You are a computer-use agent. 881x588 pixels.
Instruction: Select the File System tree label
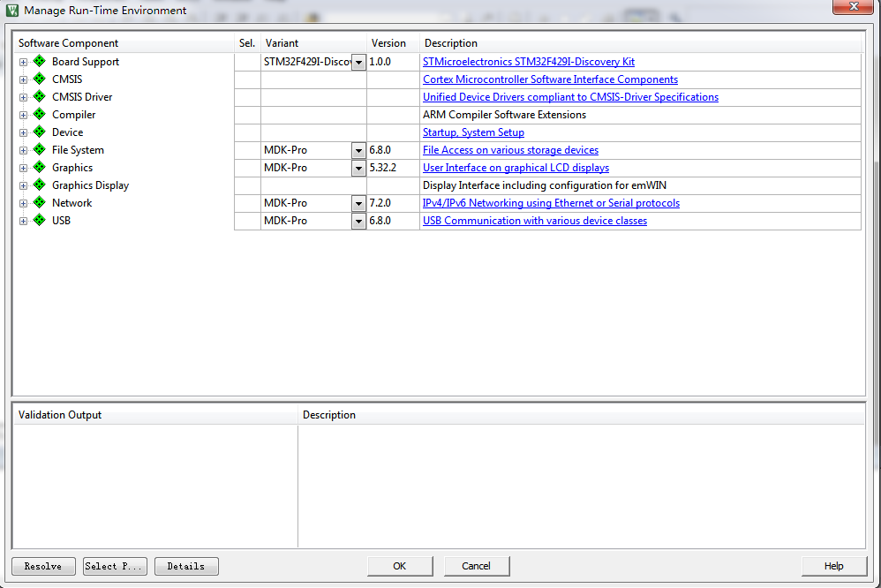(78, 150)
